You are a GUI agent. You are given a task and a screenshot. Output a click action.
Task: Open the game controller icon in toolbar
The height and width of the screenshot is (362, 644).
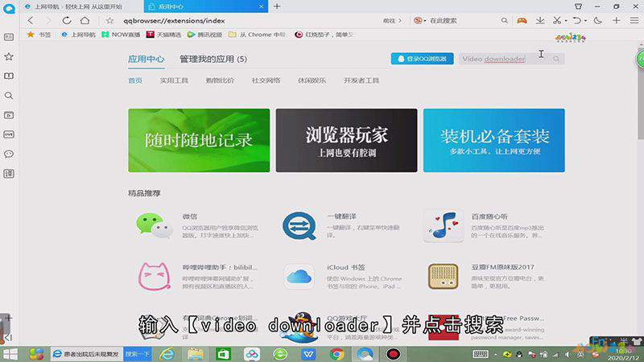click(522, 21)
